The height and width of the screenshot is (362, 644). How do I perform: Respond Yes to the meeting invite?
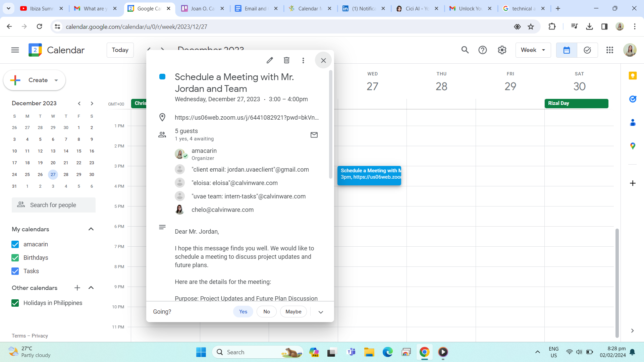pos(243,311)
